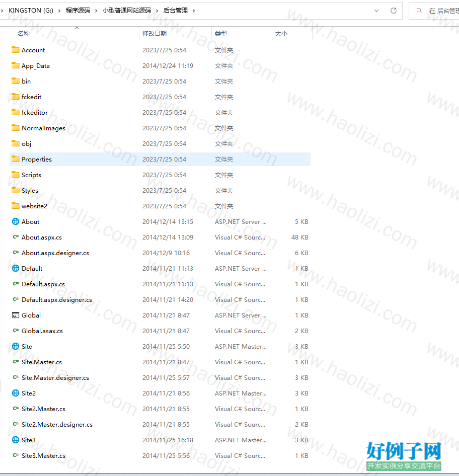Image resolution: width=459 pixels, height=476 pixels.
Task: Click the App_Data folder icon
Action: point(16,65)
